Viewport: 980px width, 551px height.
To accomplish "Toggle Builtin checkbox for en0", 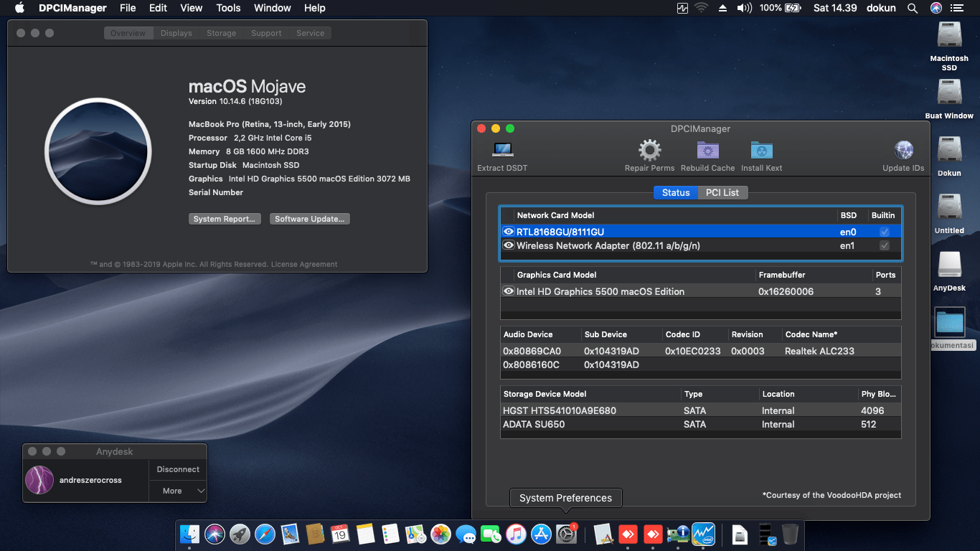I will coord(885,232).
